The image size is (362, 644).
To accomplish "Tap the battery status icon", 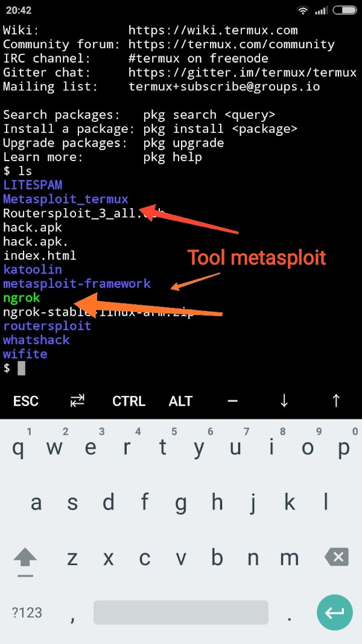I will click(x=345, y=10).
